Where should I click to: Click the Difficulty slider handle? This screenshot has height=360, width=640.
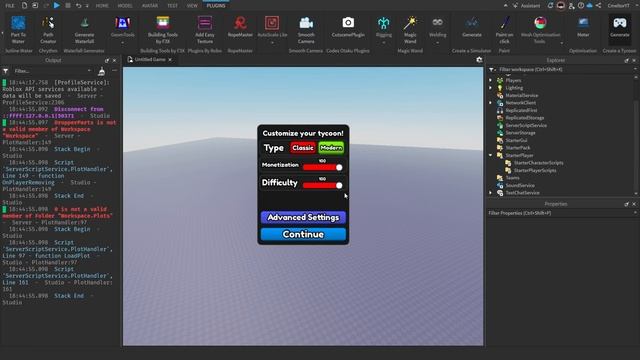(x=339, y=185)
